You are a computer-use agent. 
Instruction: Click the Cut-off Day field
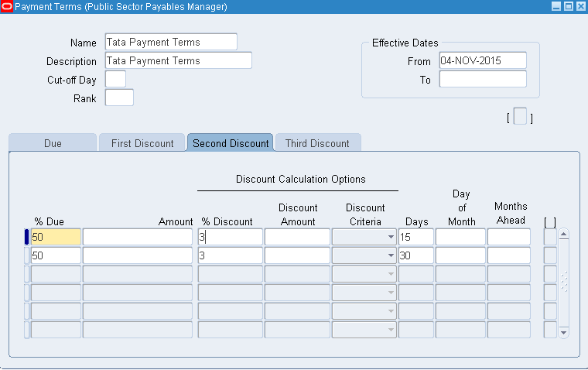[115, 79]
